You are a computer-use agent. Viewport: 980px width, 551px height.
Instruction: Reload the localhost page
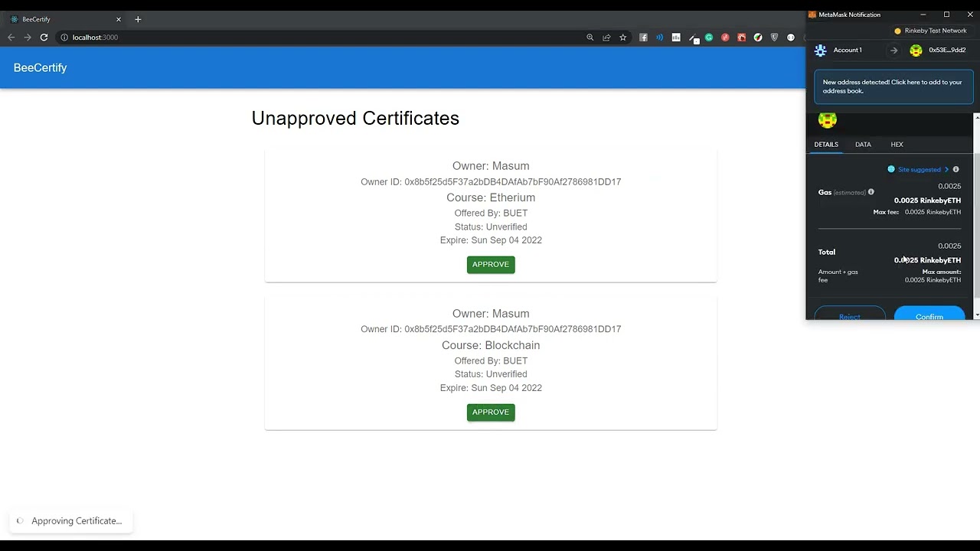44,37
